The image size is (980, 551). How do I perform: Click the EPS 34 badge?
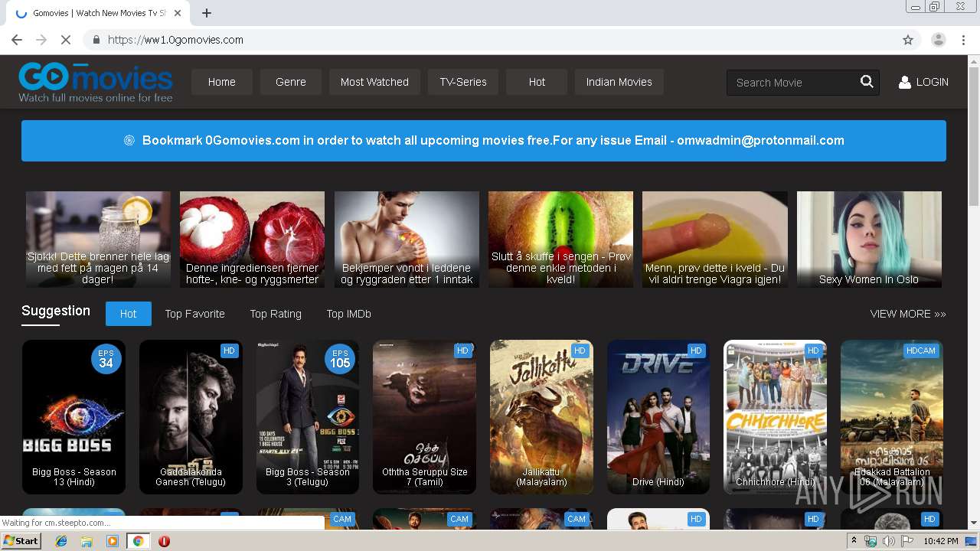[x=106, y=359]
